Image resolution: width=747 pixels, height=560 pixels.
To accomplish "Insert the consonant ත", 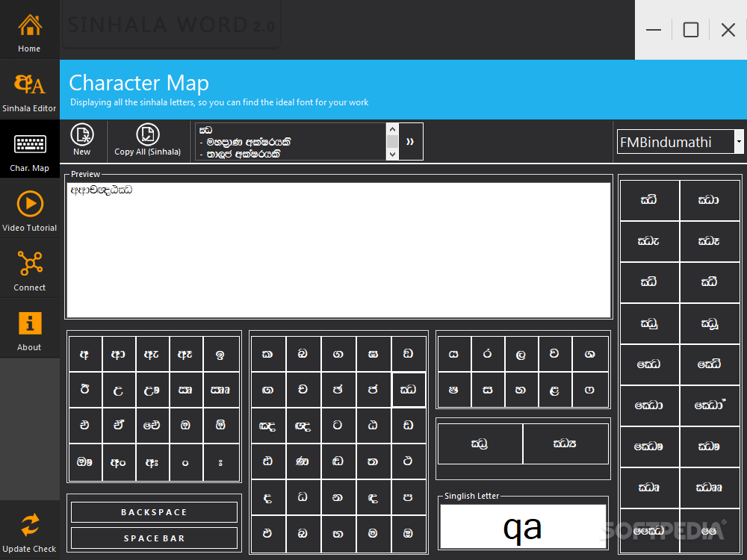I will tap(373, 461).
